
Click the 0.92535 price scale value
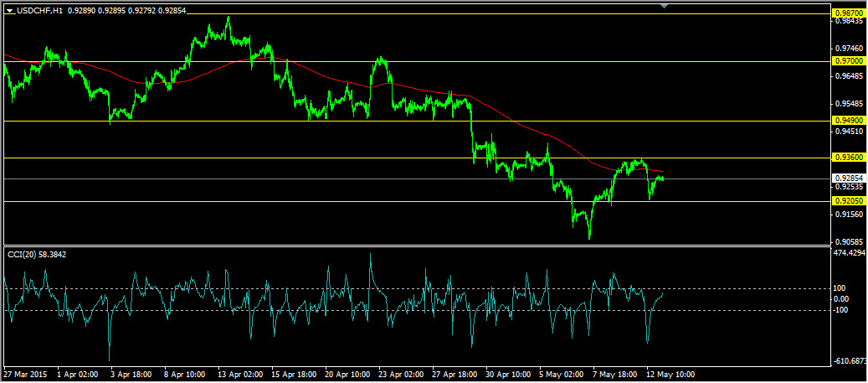point(850,187)
